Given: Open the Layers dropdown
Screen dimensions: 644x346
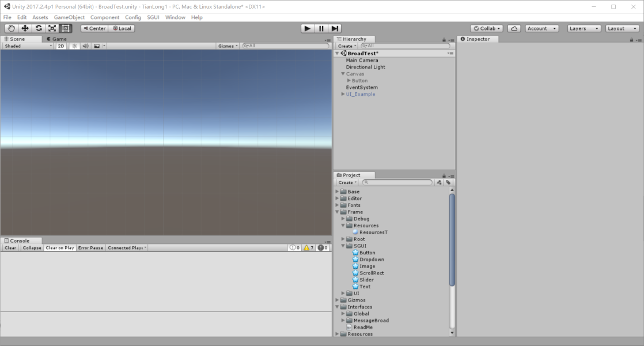Looking at the screenshot, I should click(x=584, y=28).
